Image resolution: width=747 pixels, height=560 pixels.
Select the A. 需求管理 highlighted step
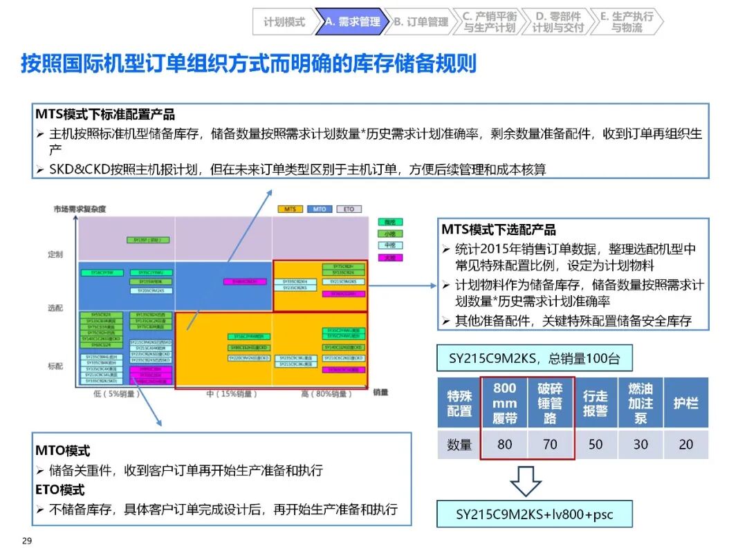[x=351, y=22]
